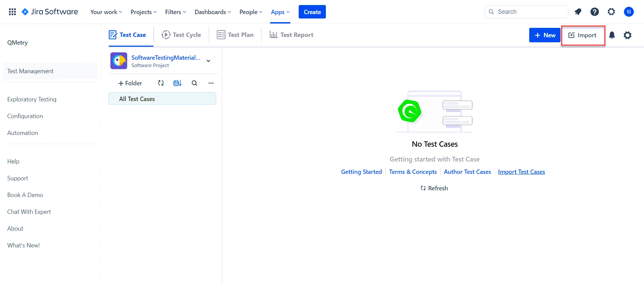
Task: Open the notifications icon in top bar
Action: click(578, 12)
